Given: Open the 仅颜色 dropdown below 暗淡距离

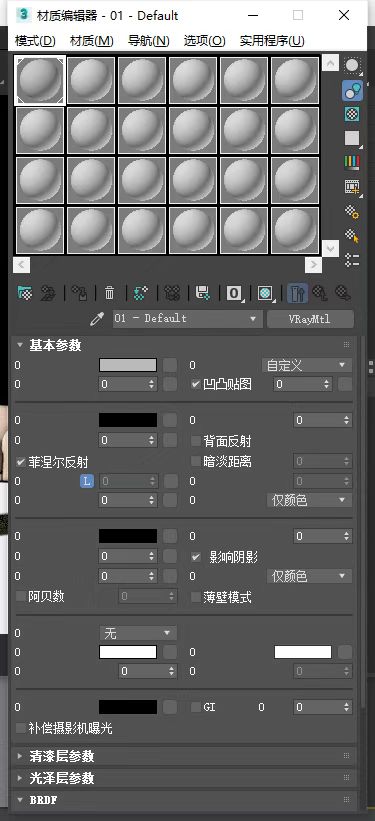Looking at the screenshot, I should coord(309,500).
